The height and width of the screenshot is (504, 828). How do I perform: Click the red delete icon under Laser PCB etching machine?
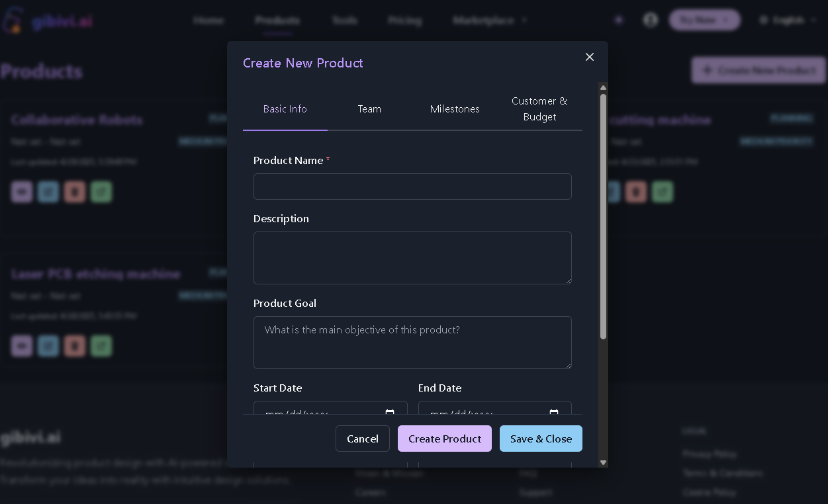tap(75, 346)
